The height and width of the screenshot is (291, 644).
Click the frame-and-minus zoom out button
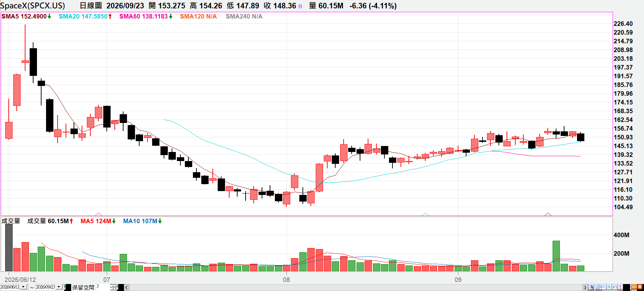point(602,287)
